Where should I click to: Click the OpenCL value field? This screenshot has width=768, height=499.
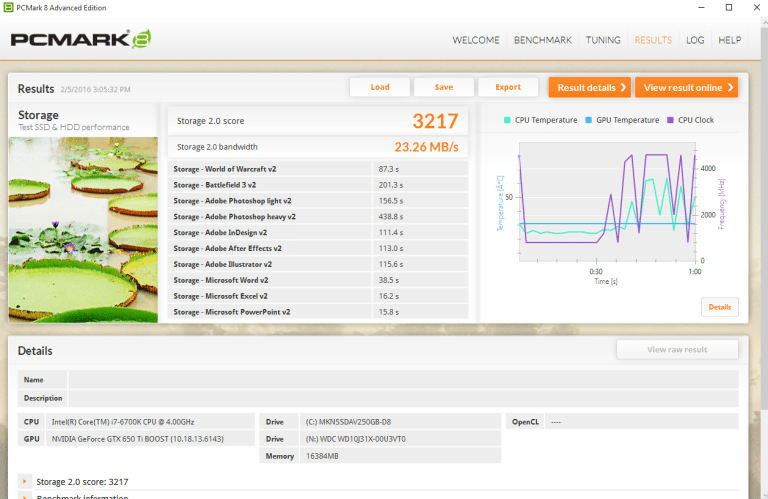point(642,422)
